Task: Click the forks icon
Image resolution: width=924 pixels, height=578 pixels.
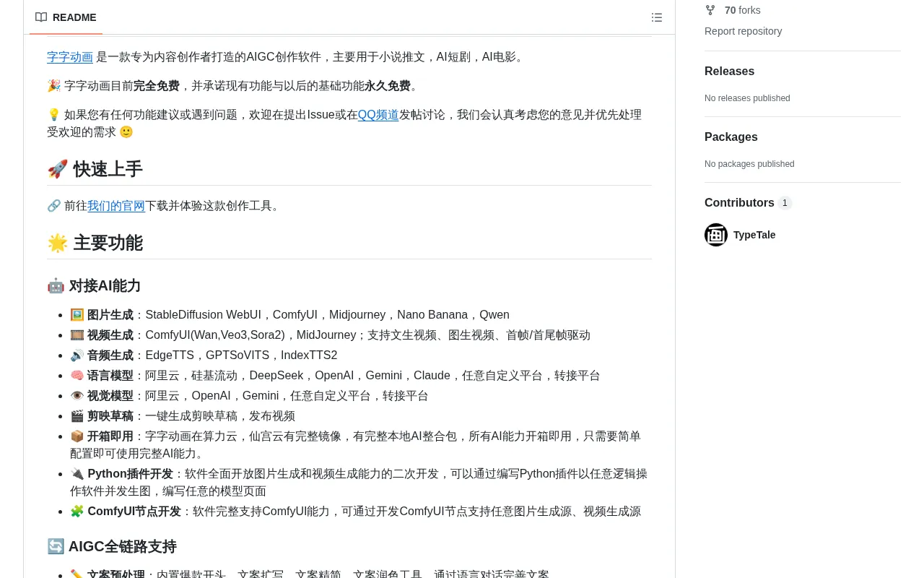Action: [x=710, y=10]
